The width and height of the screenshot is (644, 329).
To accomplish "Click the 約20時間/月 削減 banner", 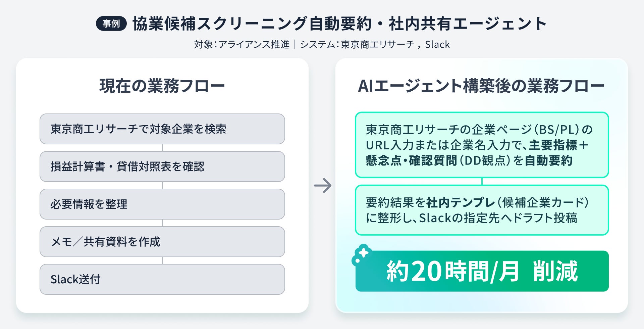I will pyautogui.click(x=482, y=271).
